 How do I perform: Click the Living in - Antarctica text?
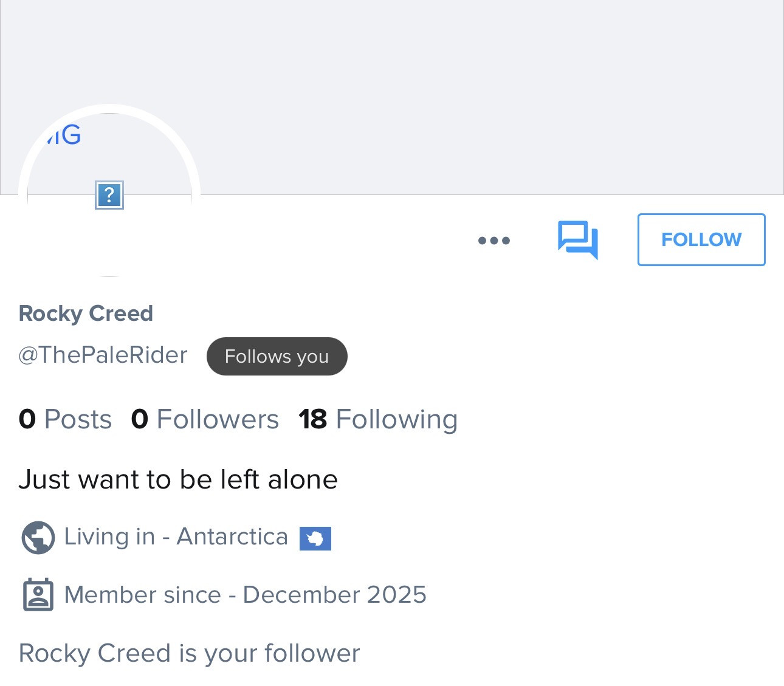(176, 537)
